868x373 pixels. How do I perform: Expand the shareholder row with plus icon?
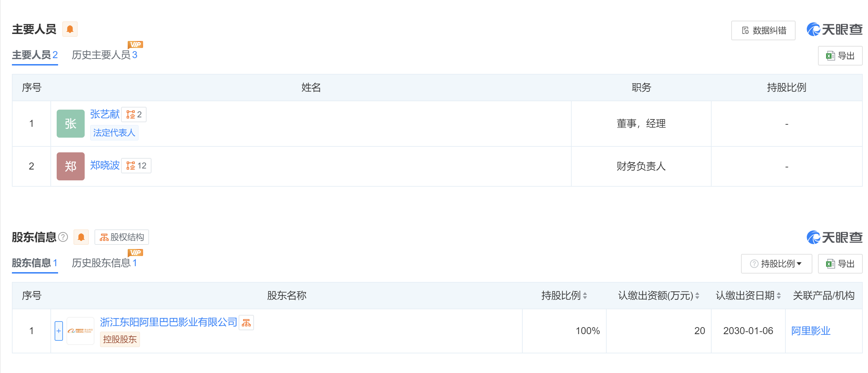click(58, 331)
